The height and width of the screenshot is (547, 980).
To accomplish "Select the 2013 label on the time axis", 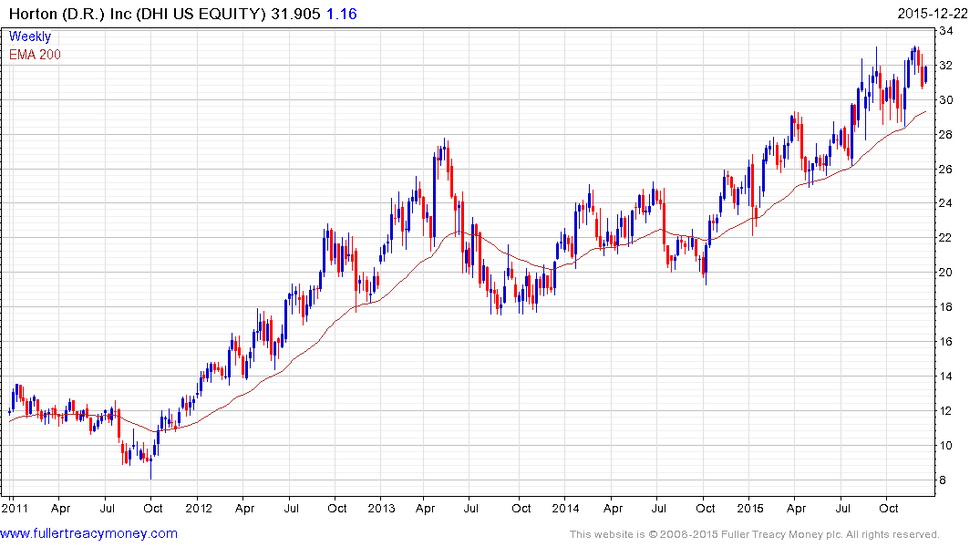I will pos(381,508).
